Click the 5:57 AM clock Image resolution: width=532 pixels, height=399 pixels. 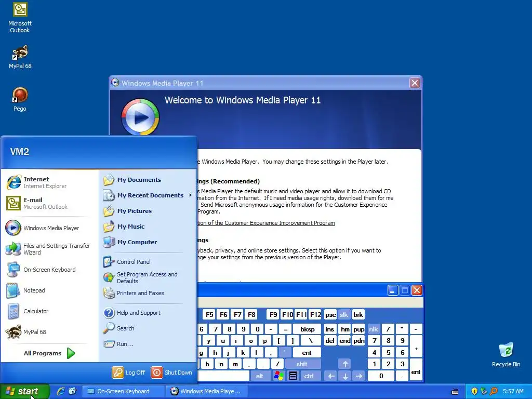513,391
